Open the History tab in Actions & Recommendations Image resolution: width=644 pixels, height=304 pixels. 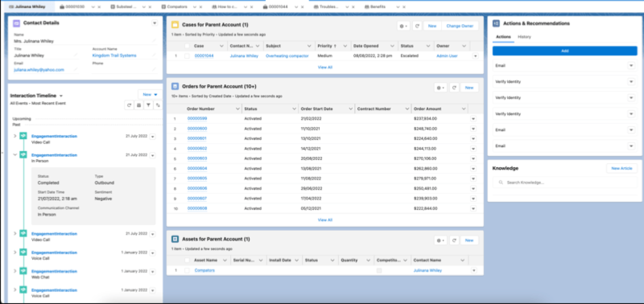[x=524, y=37]
